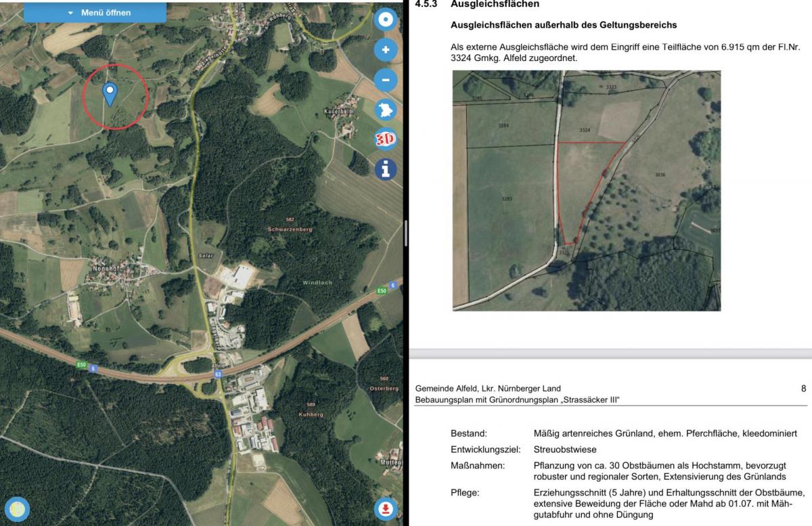Viewport: 812px width, 526px height.
Task: Click parcel number 3324 in plan image
Action: coord(585,130)
